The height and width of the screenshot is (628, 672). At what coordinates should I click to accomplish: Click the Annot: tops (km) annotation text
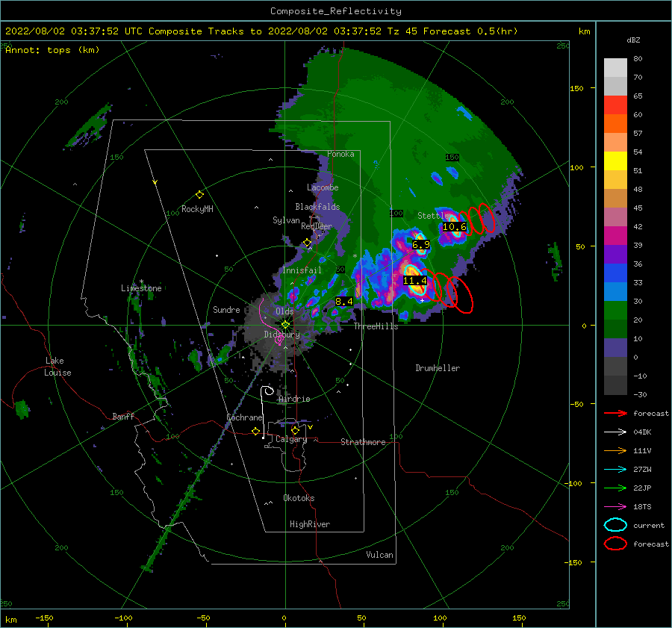[52, 50]
